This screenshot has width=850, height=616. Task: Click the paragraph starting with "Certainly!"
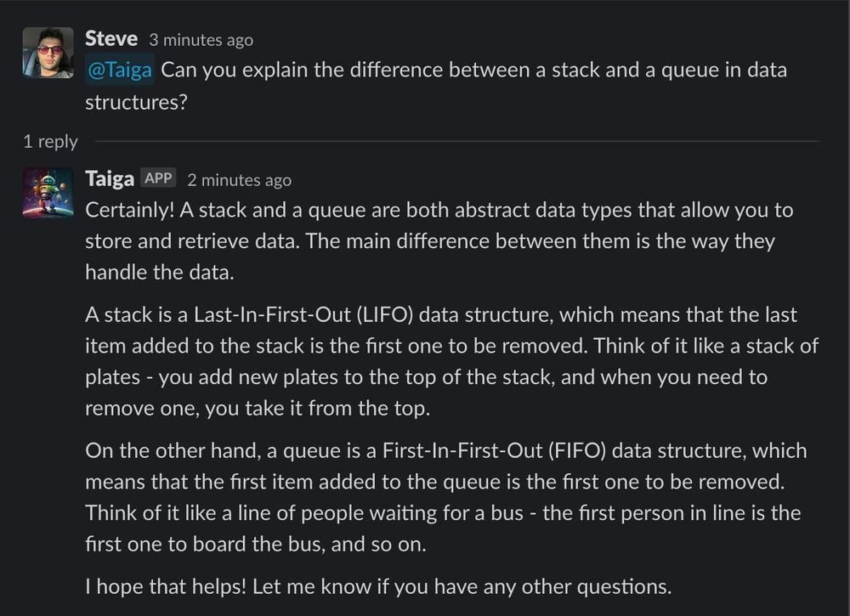click(x=430, y=241)
